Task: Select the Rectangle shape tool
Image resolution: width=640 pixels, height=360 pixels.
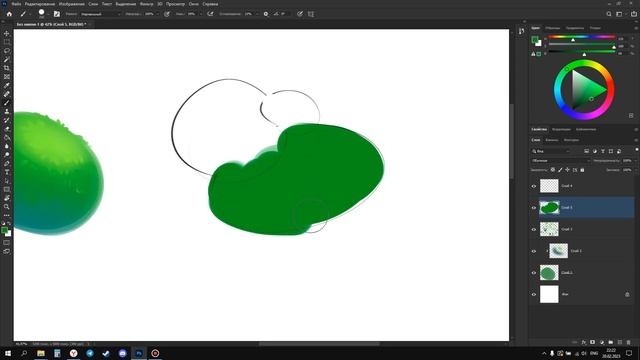Action: 7,189
